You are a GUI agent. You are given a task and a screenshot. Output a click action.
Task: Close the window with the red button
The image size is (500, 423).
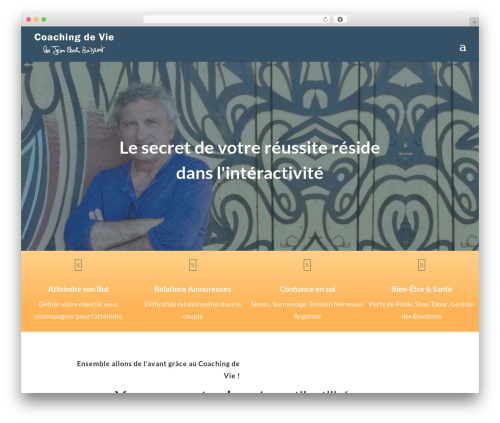tap(29, 20)
